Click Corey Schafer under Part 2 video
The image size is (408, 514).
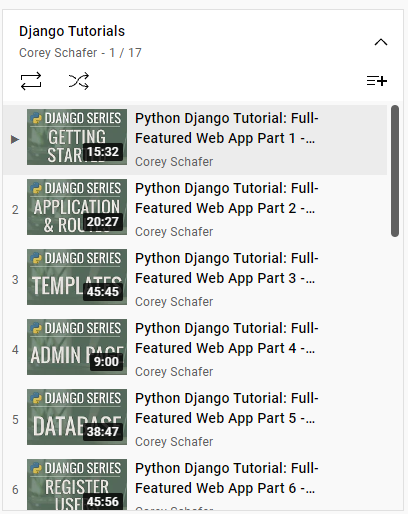click(174, 232)
